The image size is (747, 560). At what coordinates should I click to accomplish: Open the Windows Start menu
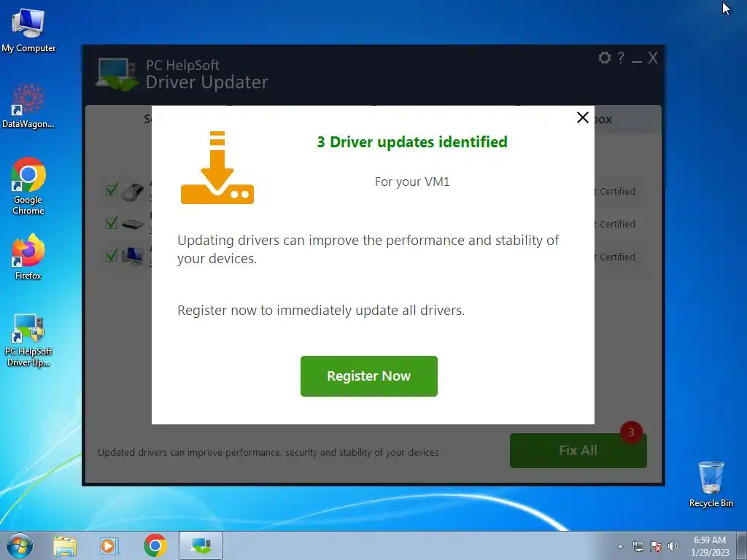click(20, 545)
